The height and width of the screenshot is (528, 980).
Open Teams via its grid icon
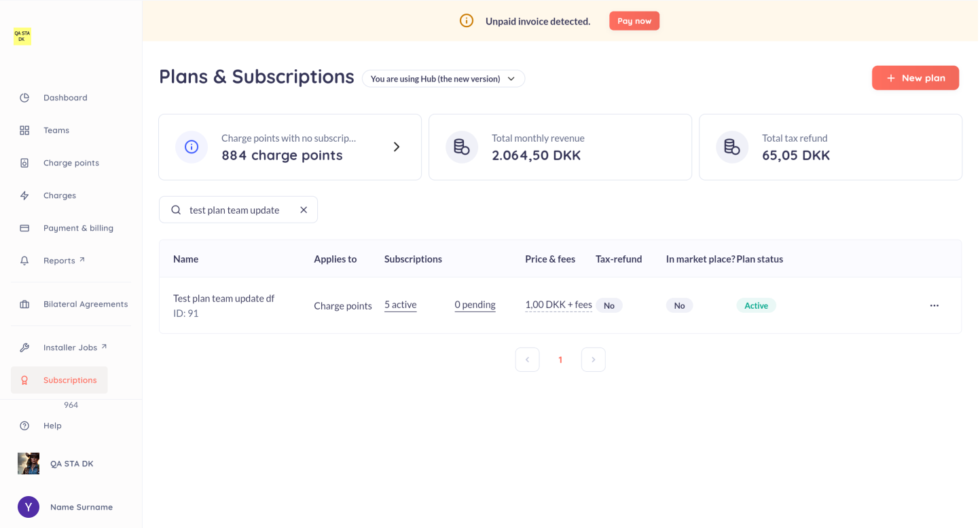click(24, 130)
